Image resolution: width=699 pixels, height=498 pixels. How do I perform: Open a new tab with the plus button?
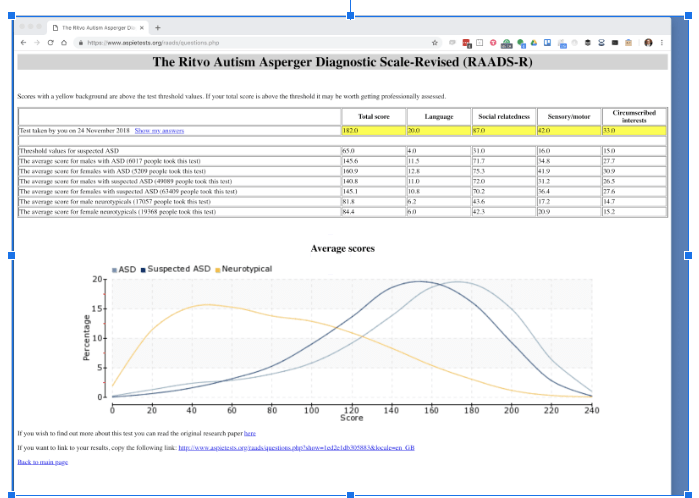coord(157,28)
